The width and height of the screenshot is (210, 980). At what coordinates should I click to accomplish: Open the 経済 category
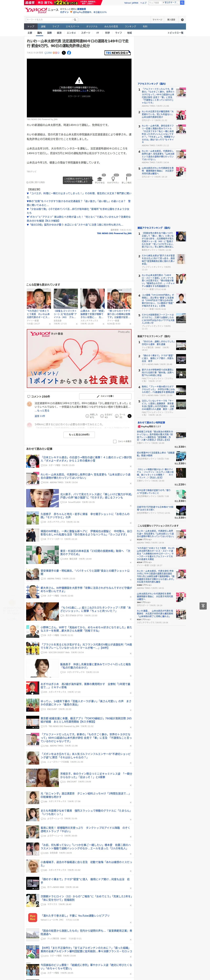[59, 33]
